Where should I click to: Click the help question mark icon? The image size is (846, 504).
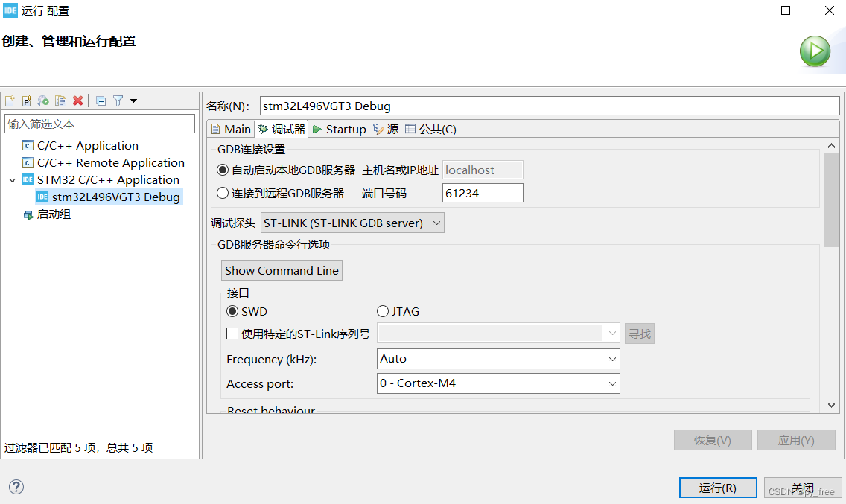[16, 487]
